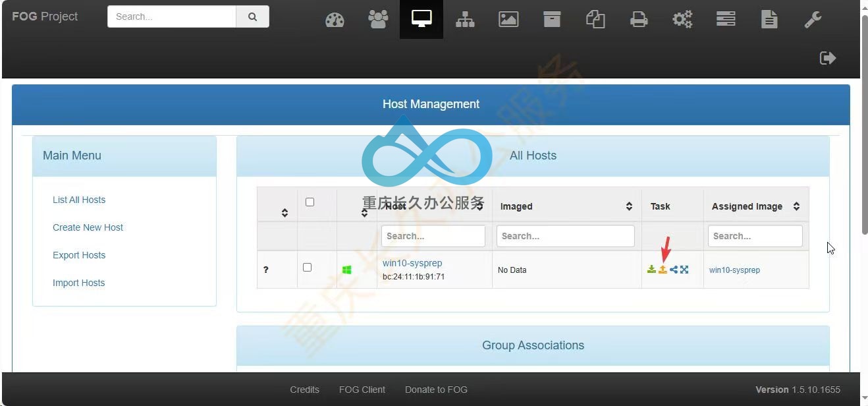Open FOG Configuration wrench icon
868x406 pixels.
(813, 20)
